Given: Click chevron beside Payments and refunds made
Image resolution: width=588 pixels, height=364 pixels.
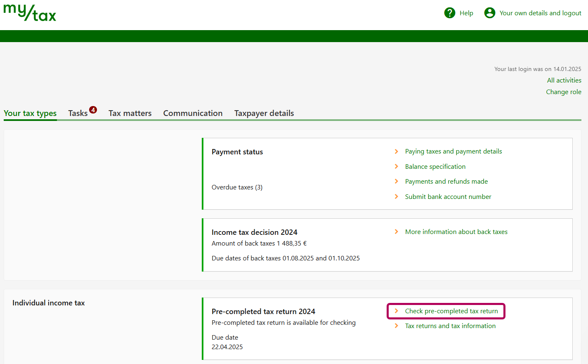Looking at the screenshot, I should 397,182.
